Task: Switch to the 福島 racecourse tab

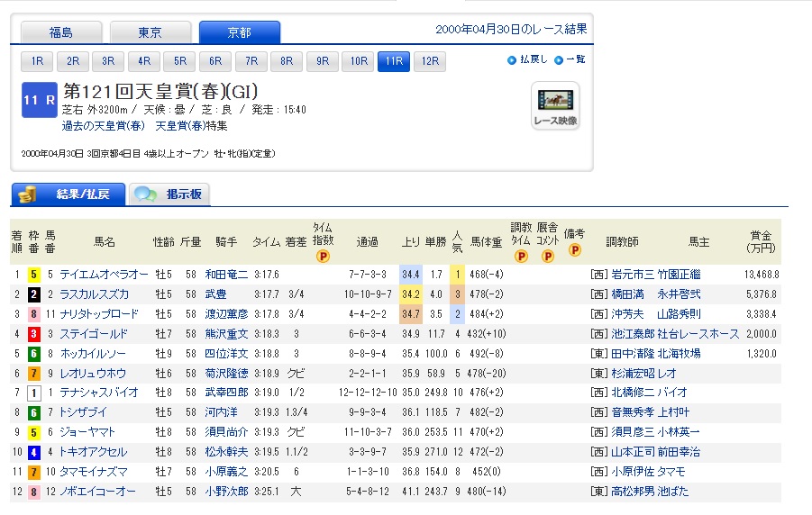Action: point(61,33)
